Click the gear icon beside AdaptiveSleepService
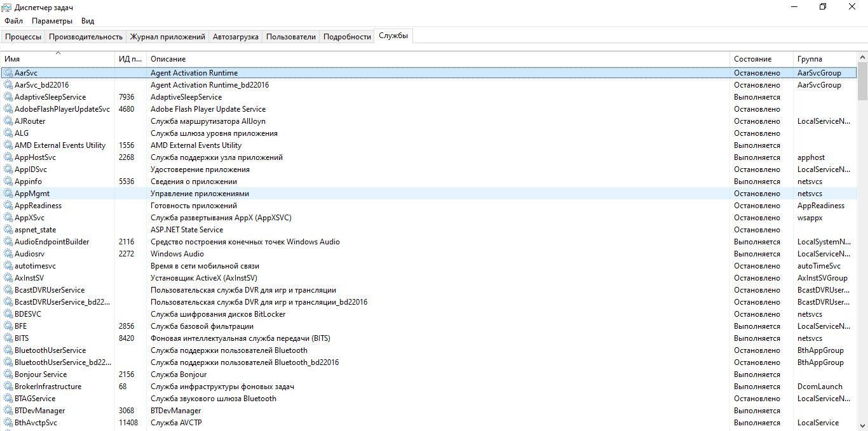 coord(8,97)
